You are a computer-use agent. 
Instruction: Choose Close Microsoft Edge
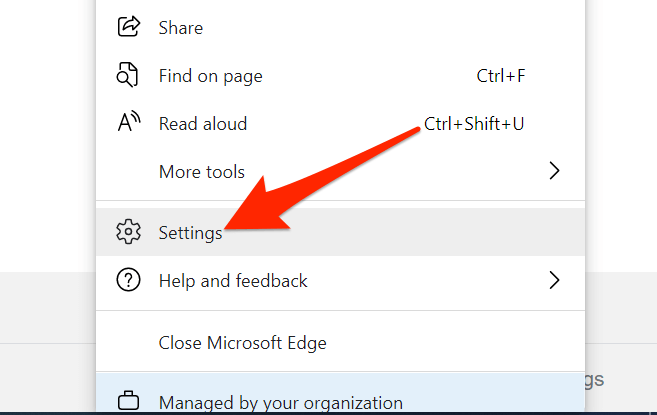pyautogui.click(x=243, y=343)
